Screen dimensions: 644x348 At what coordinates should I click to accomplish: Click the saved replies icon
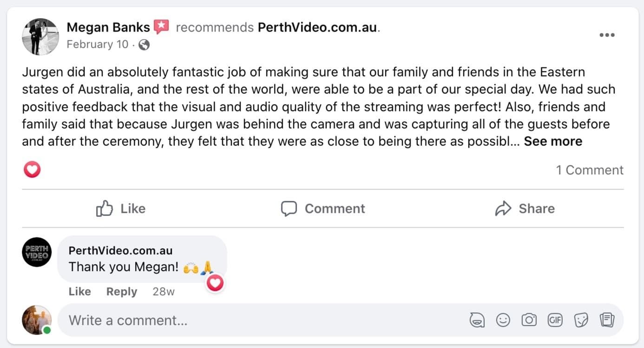[x=607, y=320]
